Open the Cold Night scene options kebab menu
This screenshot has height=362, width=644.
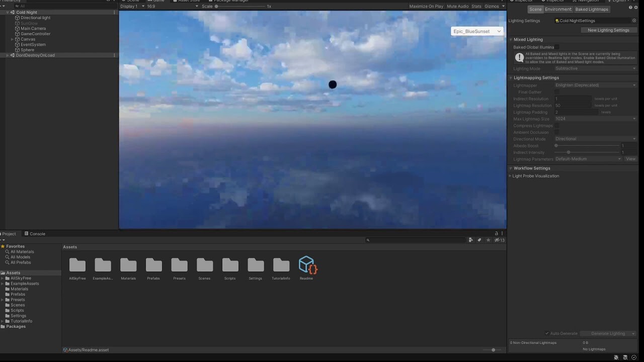pos(114,12)
